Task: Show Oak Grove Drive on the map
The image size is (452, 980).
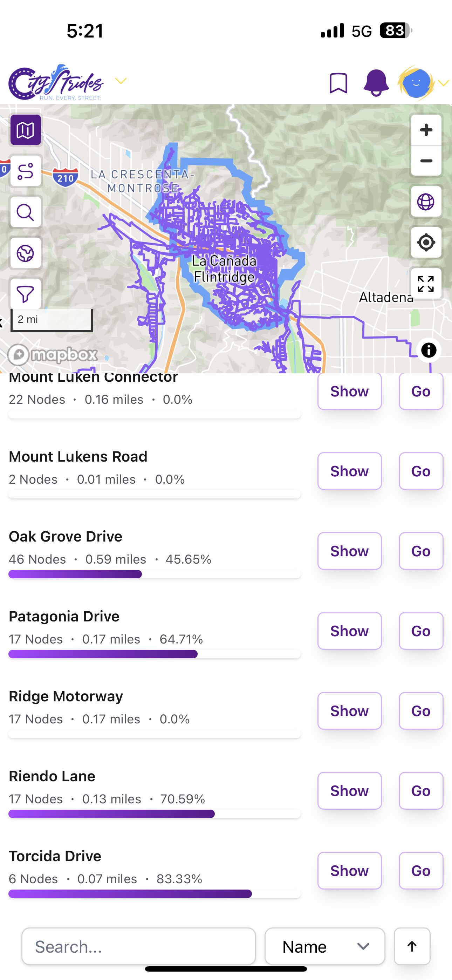Action: (349, 551)
